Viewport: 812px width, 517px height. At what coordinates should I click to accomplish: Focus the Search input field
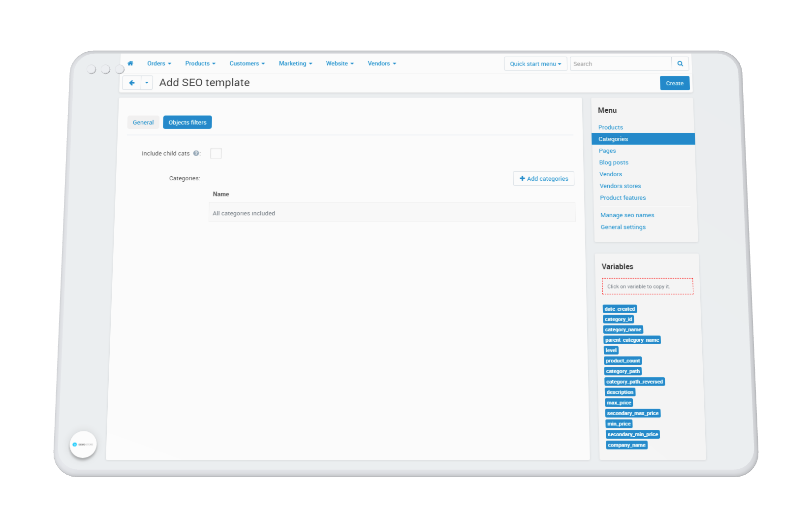tap(621, 64)
